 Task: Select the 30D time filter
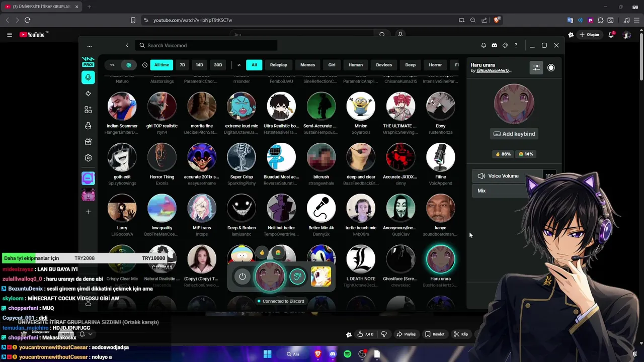coord(218,65)
